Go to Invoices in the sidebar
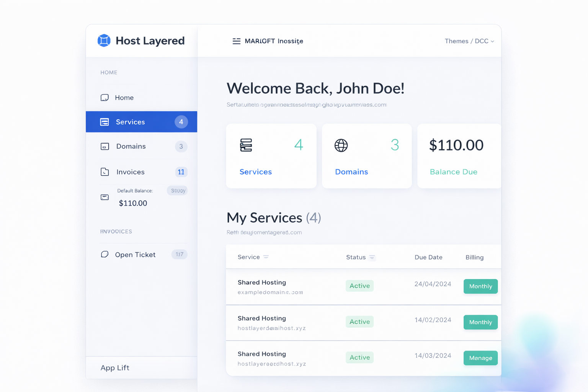This screenshot has width=588, height=392. (x=141, y=172)
